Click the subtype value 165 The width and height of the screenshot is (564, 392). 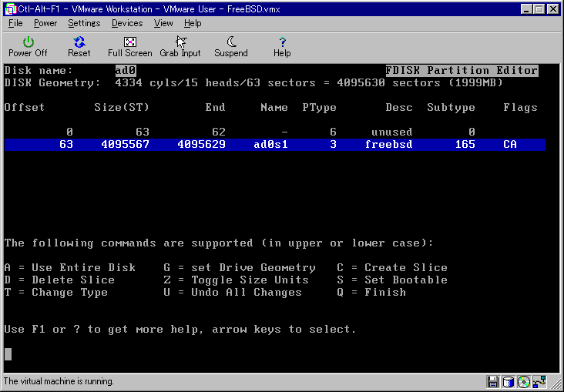click(x=465, y=145)
